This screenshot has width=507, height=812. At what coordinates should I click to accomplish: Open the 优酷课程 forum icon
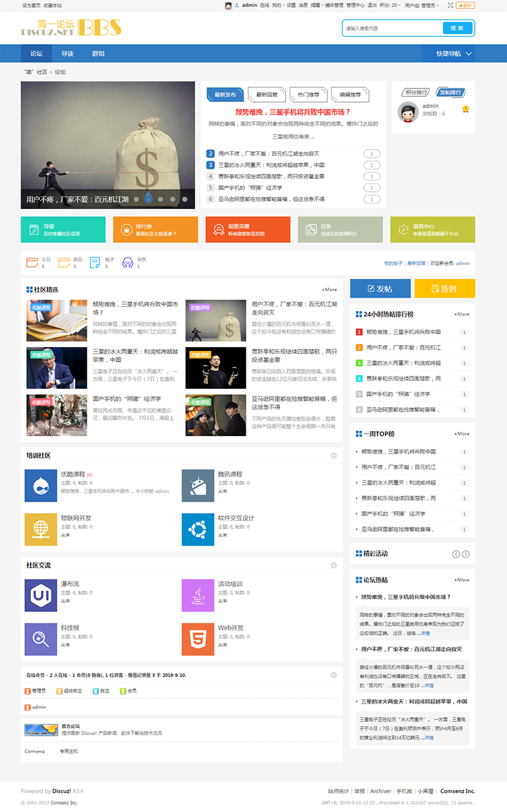pos(41,486)
